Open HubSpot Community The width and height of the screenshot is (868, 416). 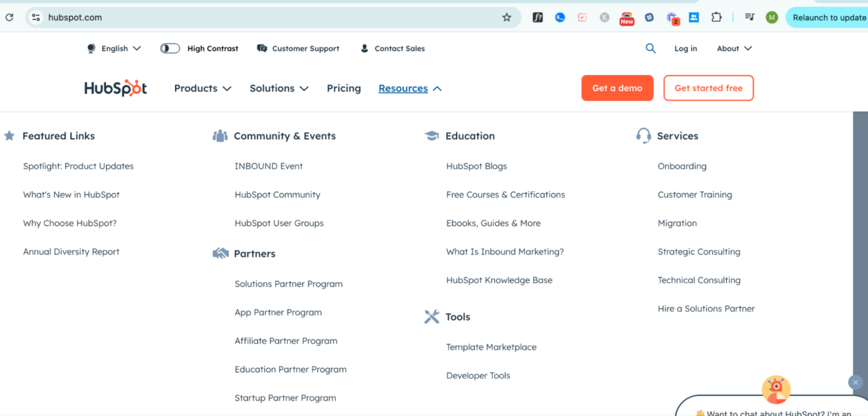pos(277,194)
